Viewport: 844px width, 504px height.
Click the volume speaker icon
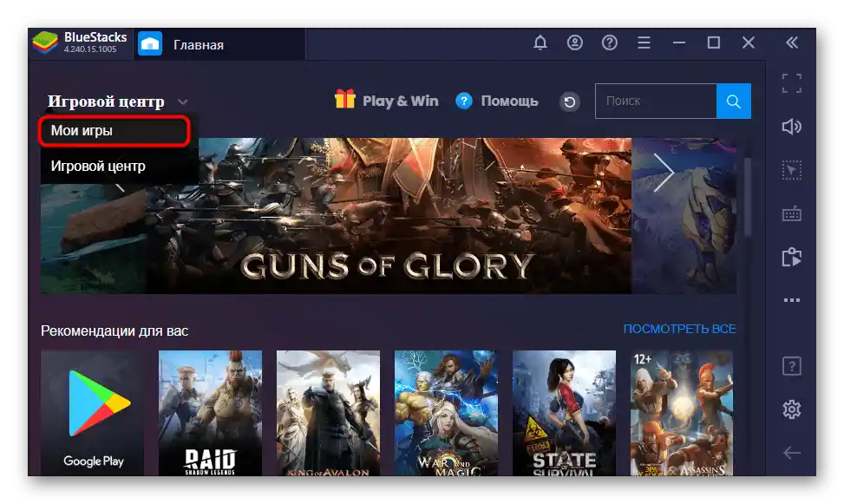pyautogui.click(x=792, y=127)
